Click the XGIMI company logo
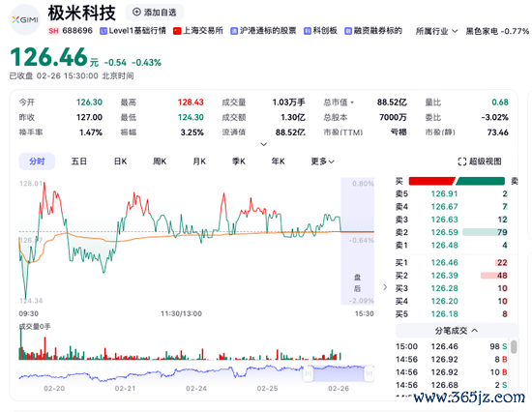Image resolution: width=532 pixels, height=412 pixels. (x=25, y=19)
